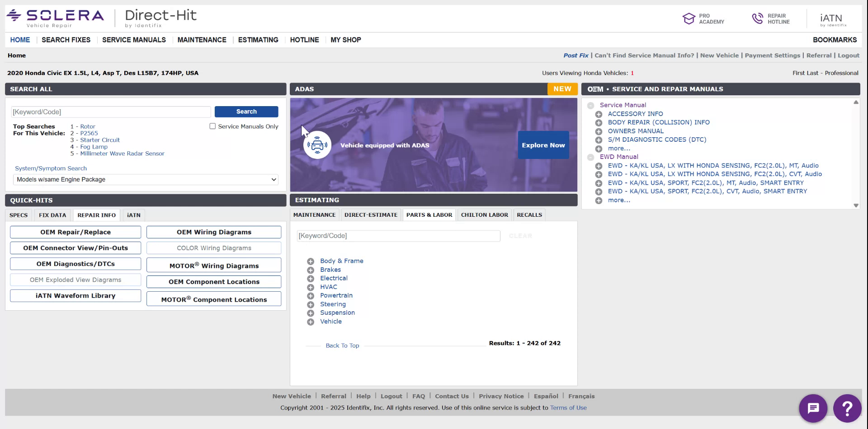
Task: Click the Pro Academy graduation cap icon
Action: click(x=689, y=18)
